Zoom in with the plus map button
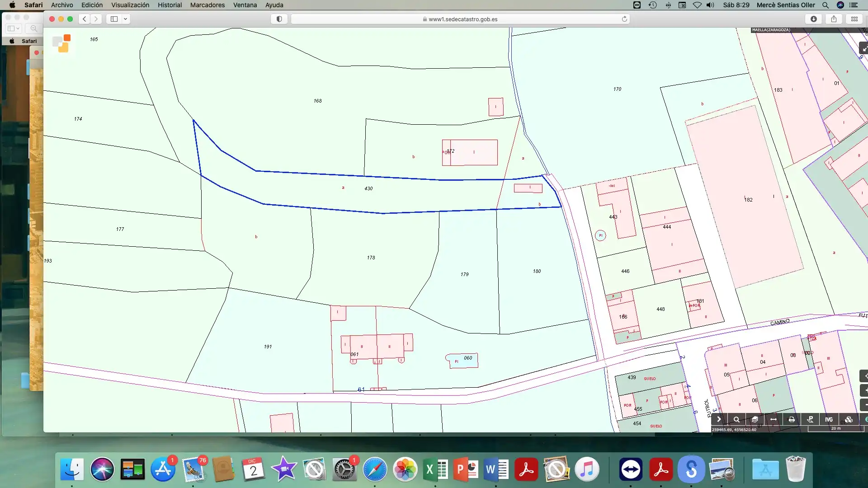 click(864, 390)
